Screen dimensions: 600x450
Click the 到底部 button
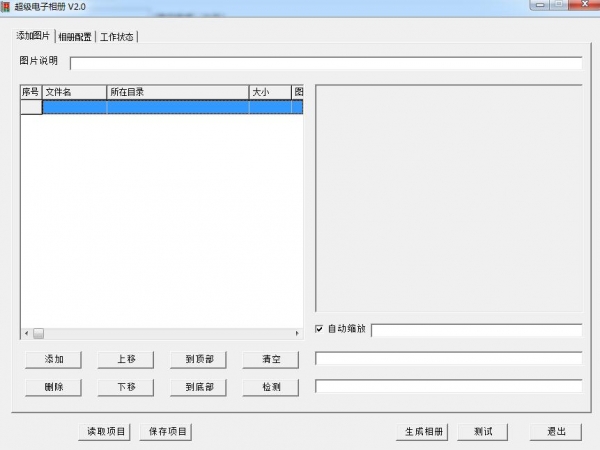(198, 387)
